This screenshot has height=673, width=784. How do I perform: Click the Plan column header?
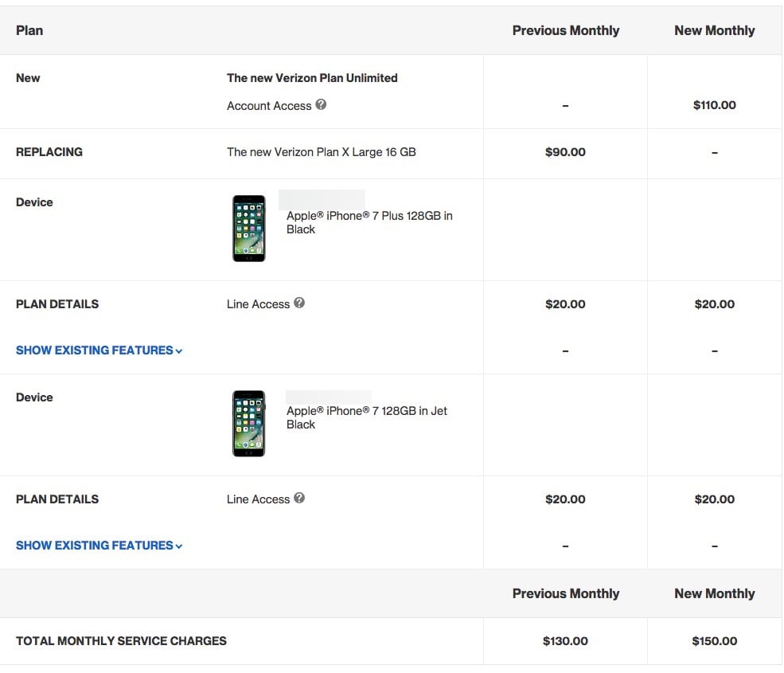click(29, 30)
